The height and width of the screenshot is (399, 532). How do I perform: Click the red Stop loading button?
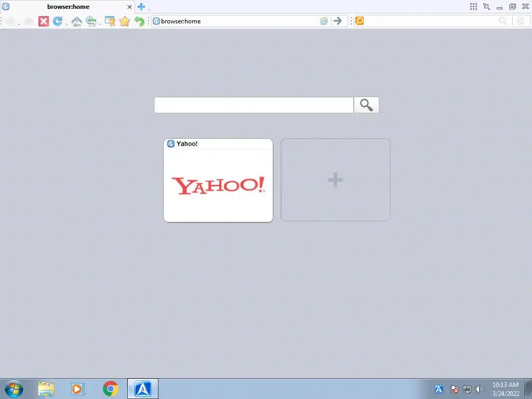click(x=44, y=21)
